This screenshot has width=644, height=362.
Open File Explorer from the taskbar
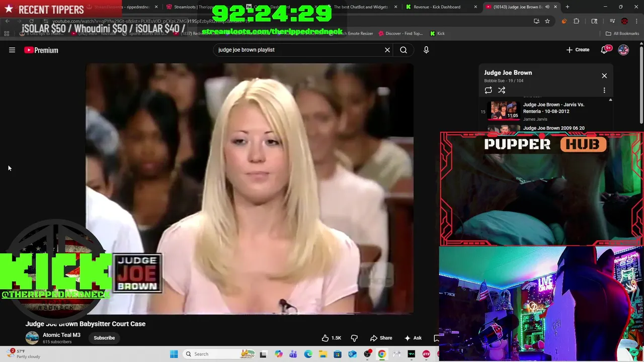(x=323, y=354)
